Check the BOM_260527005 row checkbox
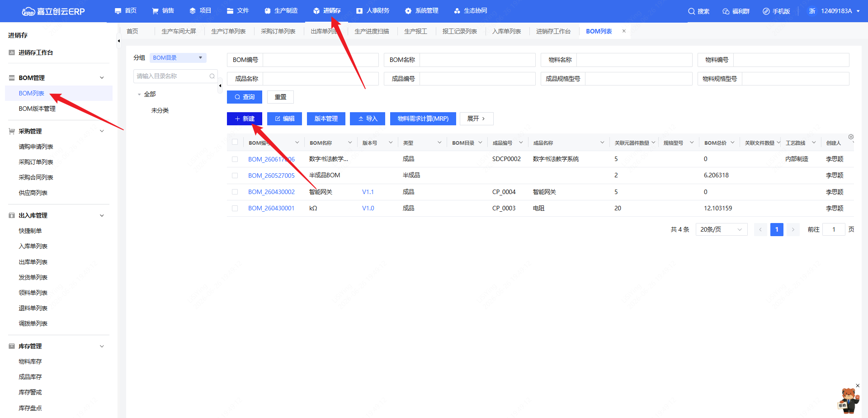 tap(235, 176)
